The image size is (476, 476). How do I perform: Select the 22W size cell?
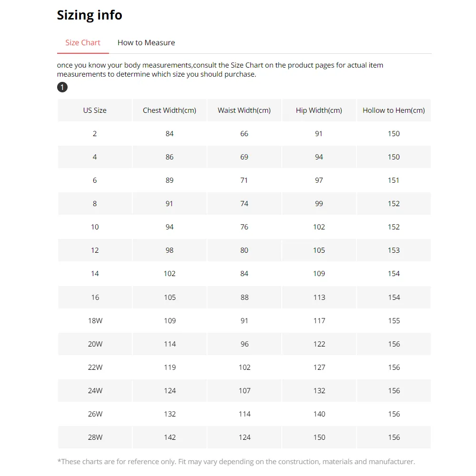tap(95, 367)
